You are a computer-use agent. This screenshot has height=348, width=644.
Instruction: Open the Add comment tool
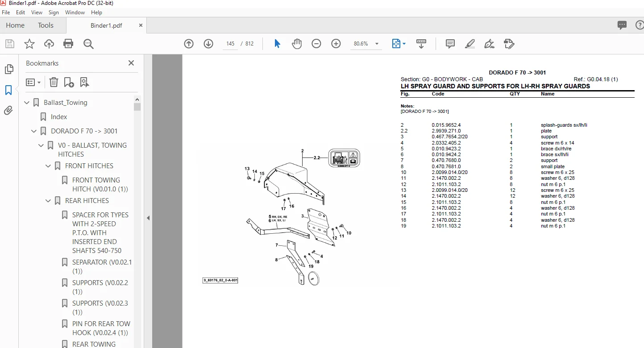pos(450,44)
